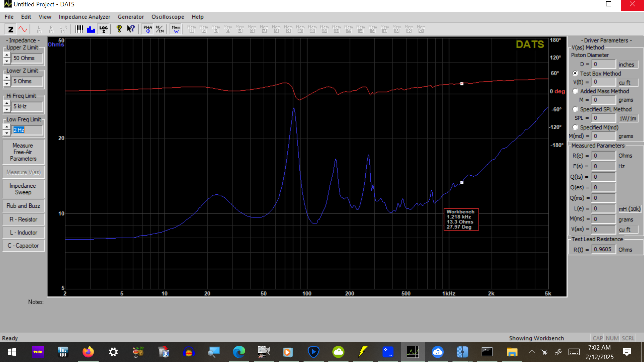The image size is (644, 362).
Task: Select the Specified SPL Method radio button
Action: 575,109
